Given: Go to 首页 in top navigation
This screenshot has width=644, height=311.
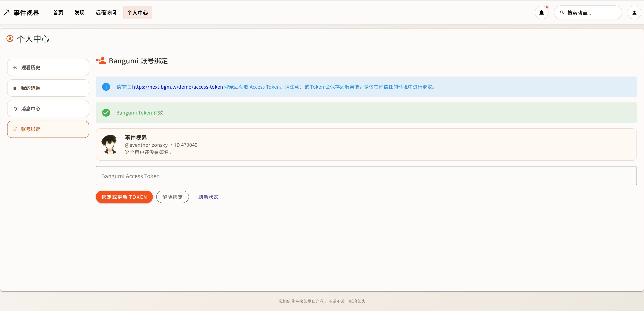Looking at the screenshot, I should click(58, 12).
